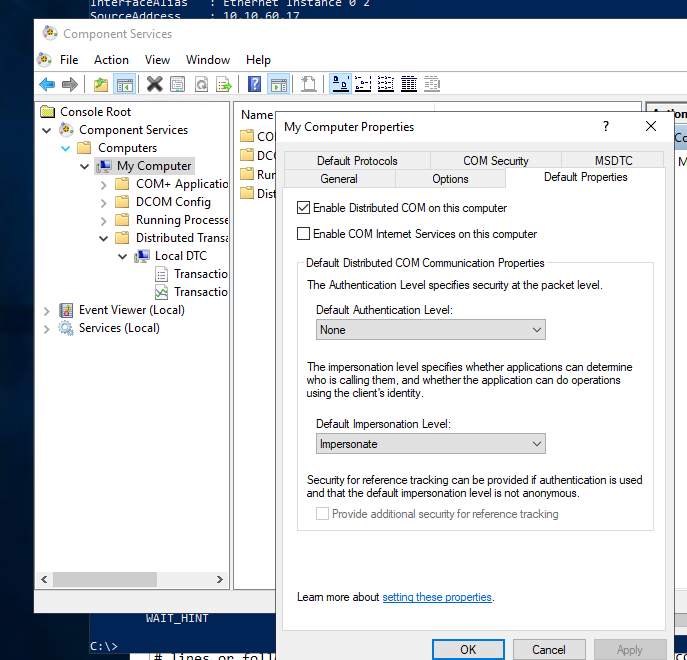The height and width of the screenshot is (660, 687).
Task: Expand Services (Local) node
Action: (46, 329)
